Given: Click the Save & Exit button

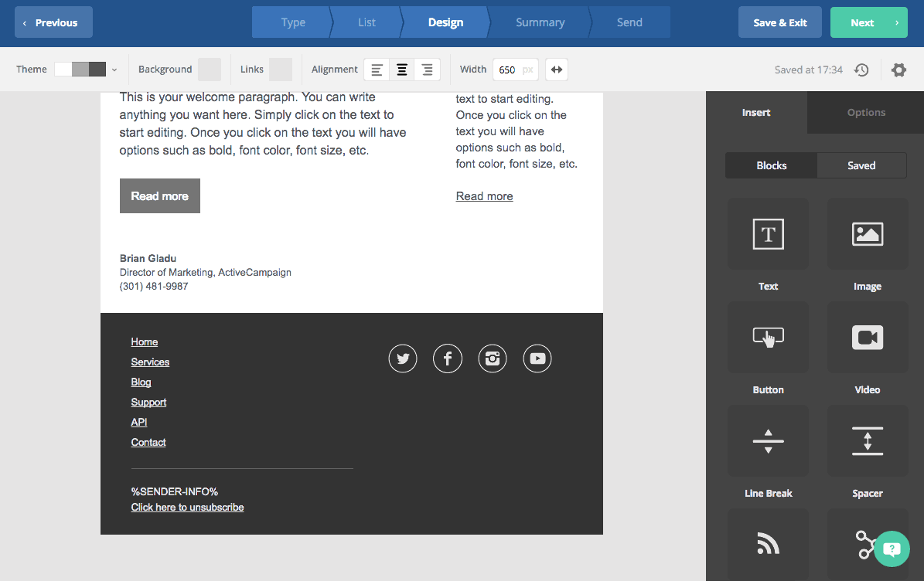Looking at the screenshot, I should 779,22.
